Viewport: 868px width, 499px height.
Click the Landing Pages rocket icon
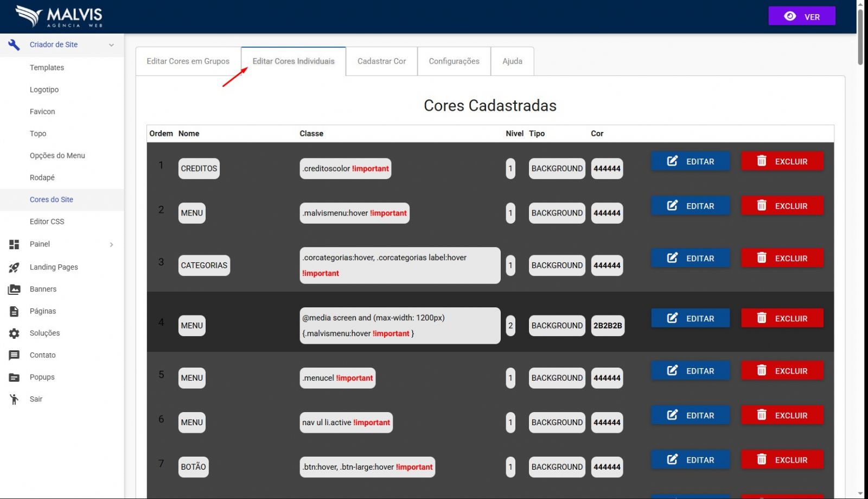click(x=14, y=267)
